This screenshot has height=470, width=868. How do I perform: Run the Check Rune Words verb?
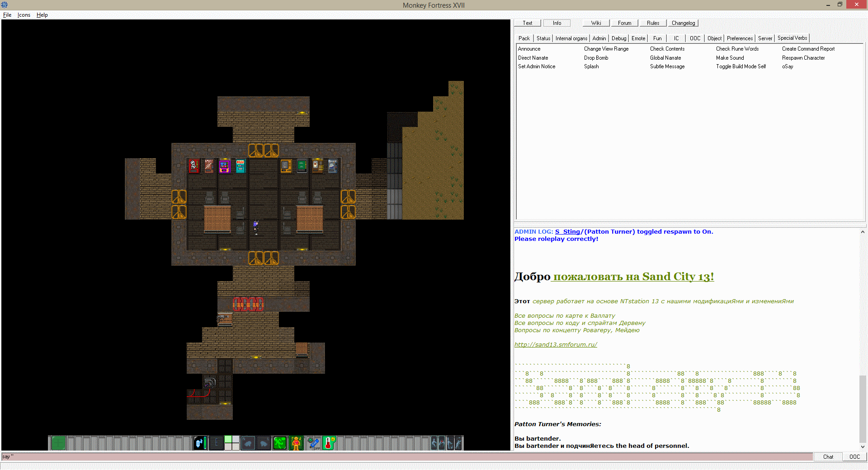[x=737, y=49]
